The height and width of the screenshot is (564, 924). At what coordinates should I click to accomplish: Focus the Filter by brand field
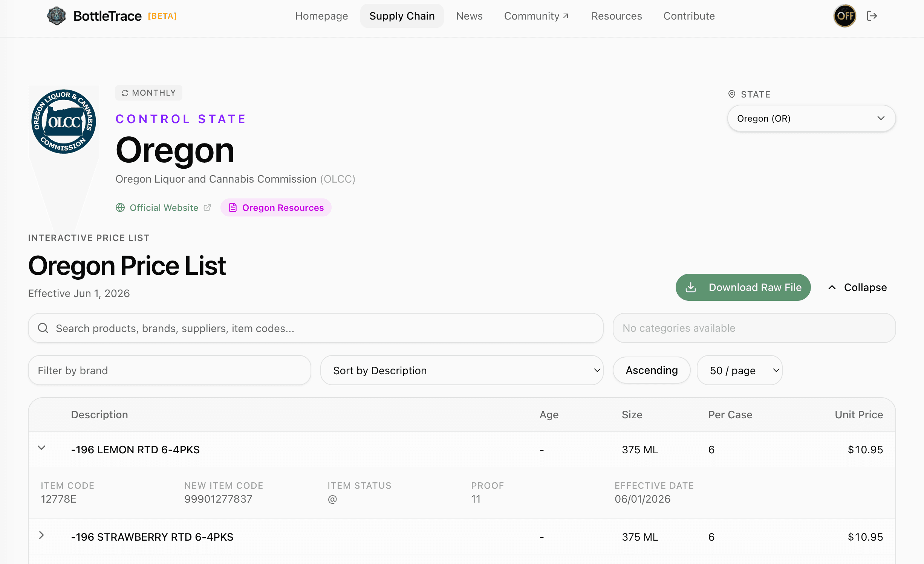tap(170, 370)
